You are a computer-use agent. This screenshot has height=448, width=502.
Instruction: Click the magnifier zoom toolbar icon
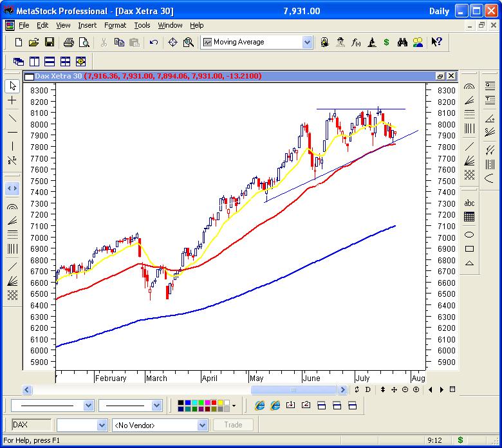(188, 42)
